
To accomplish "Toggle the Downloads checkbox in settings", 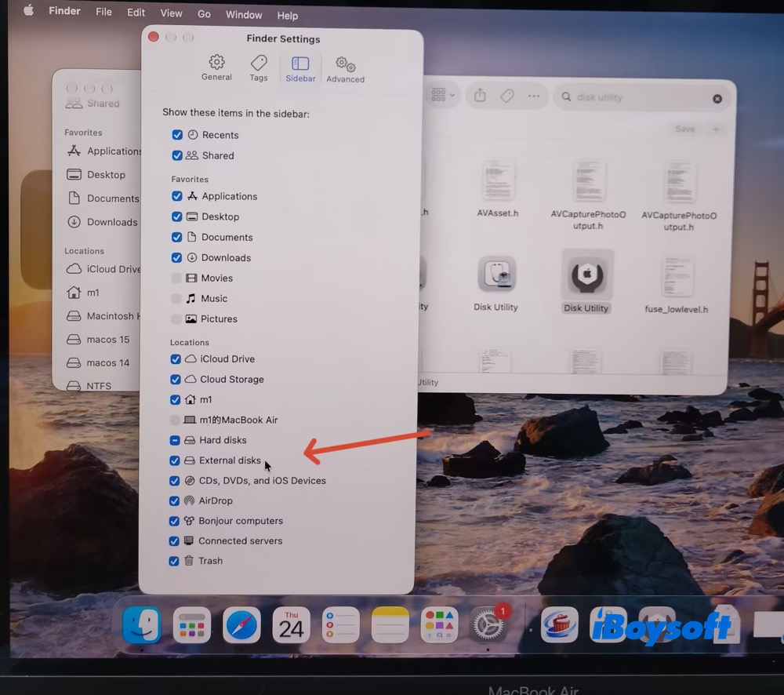I will point(176,257).
